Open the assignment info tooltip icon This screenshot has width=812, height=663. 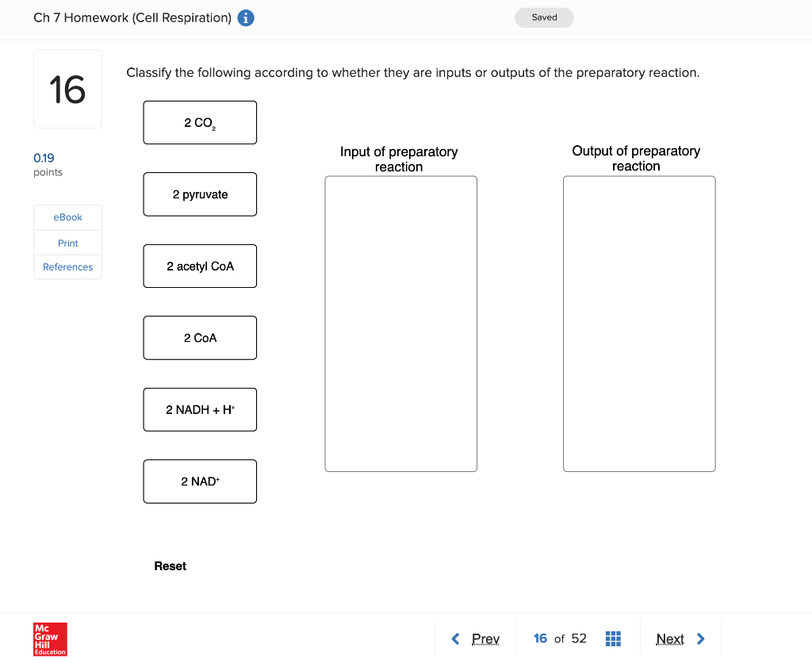(245, 17)
